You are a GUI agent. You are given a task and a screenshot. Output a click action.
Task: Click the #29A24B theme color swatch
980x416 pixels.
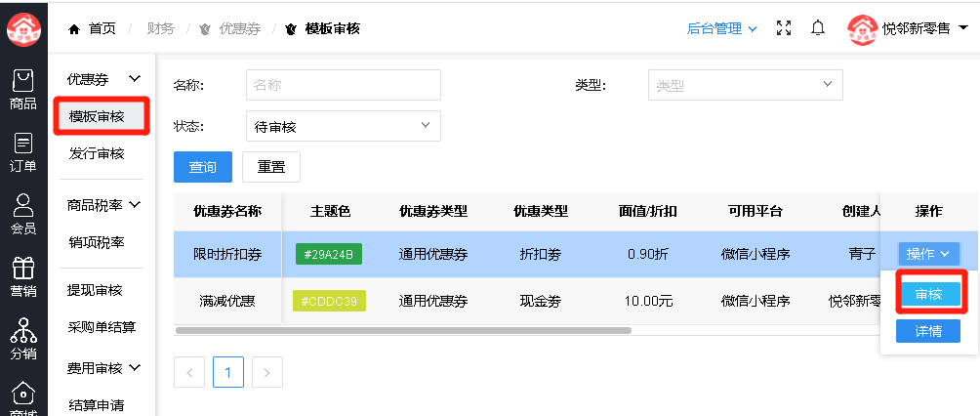click(x=329, y=254)
